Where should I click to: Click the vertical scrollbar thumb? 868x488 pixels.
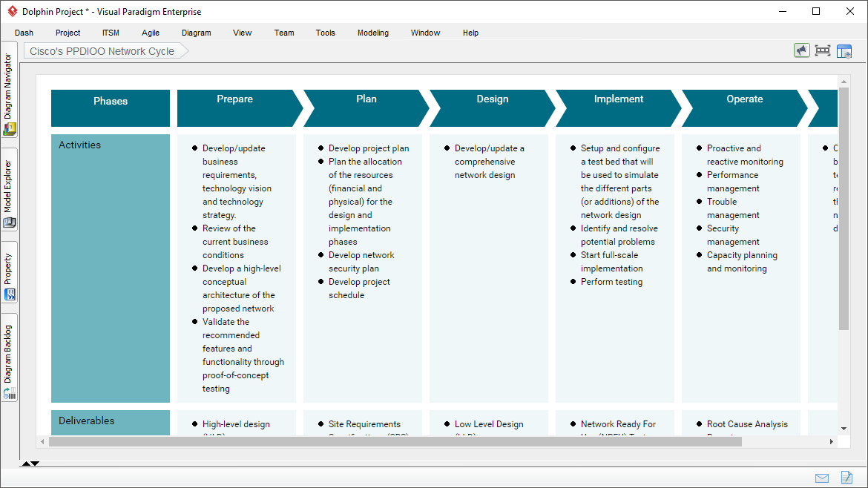click(844, 208)
